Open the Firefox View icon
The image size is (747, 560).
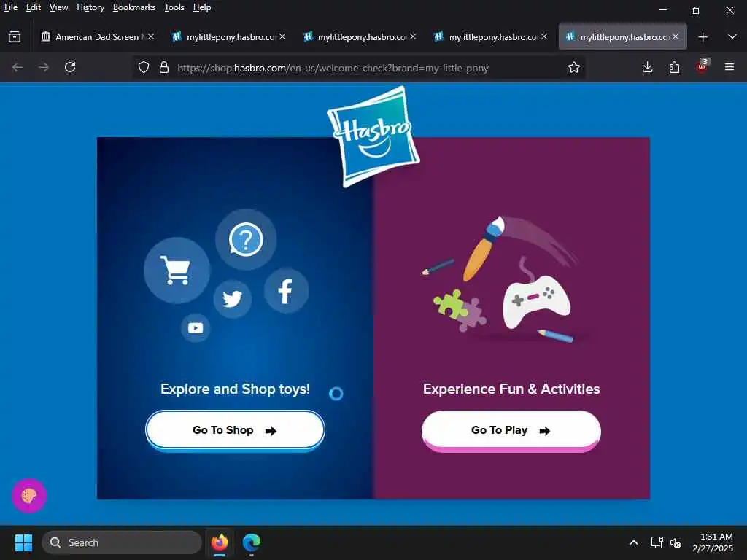15,36
